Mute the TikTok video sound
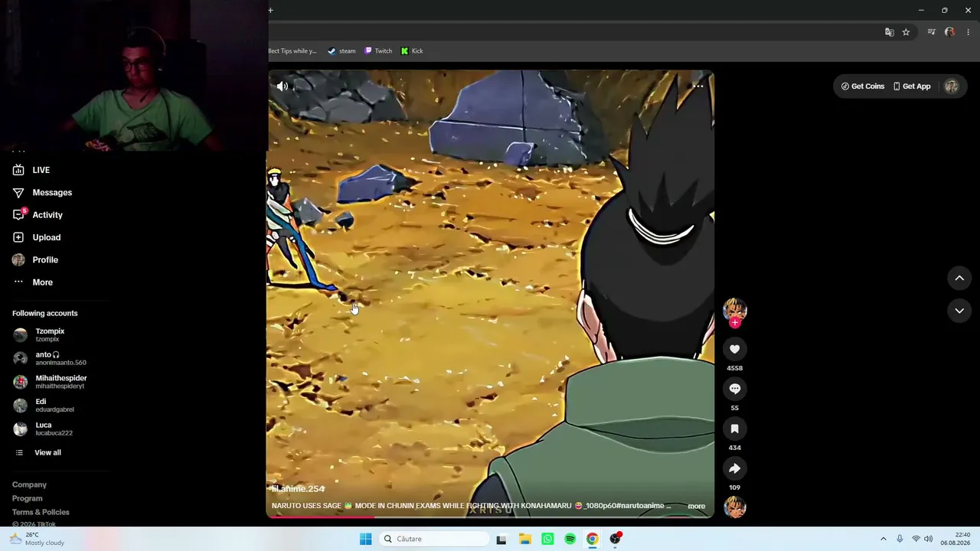This screenshot has height=551, width=980. [x=283, y=86]
